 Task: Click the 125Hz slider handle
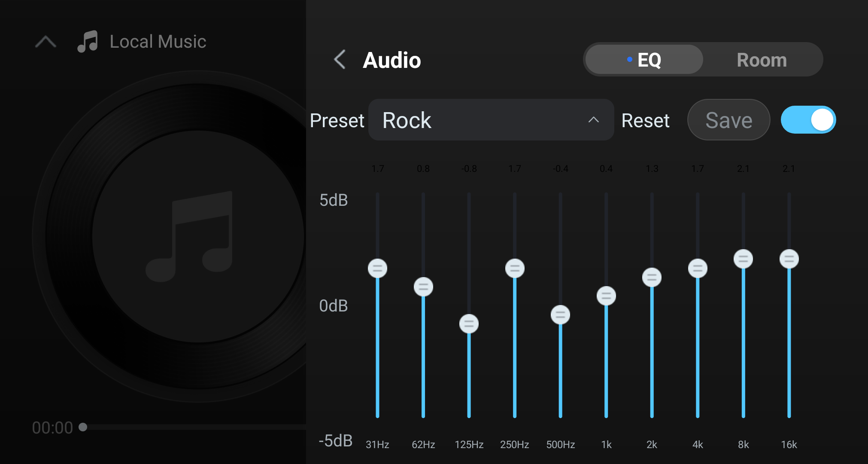click(x=469, y=324)
